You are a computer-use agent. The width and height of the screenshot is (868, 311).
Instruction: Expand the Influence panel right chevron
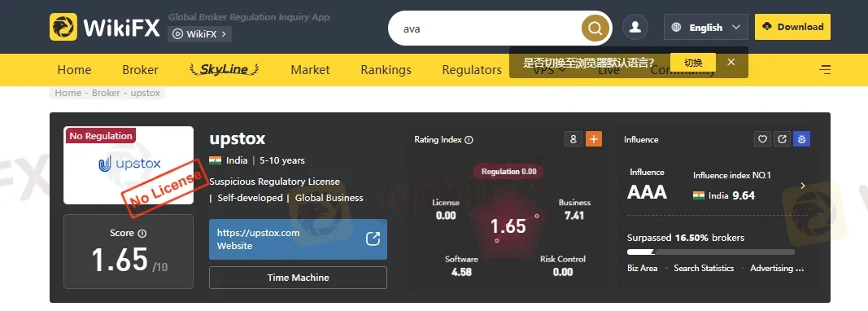[x=803, y=186]
